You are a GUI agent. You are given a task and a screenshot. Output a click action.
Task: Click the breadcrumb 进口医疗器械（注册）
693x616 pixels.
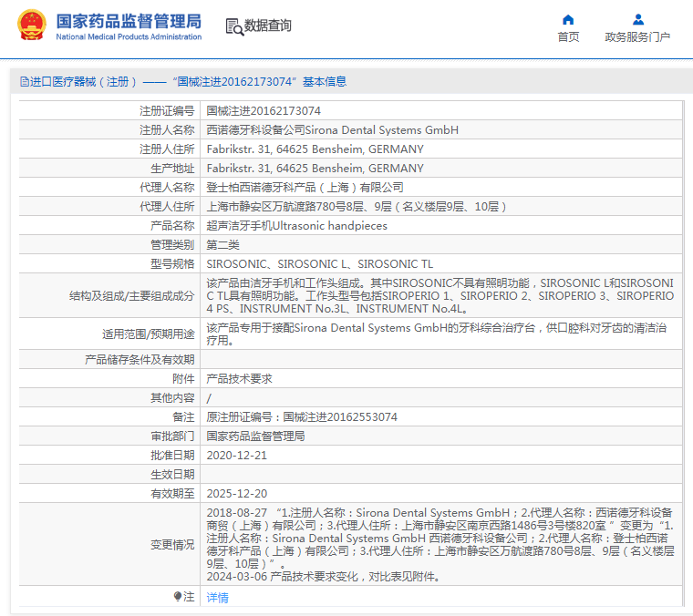83,82
